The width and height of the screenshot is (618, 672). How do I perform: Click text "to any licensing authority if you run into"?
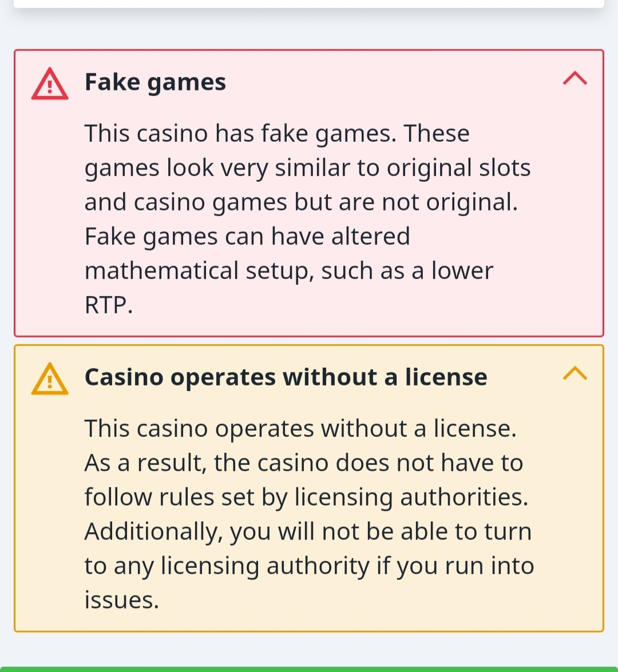coord(310,566)
